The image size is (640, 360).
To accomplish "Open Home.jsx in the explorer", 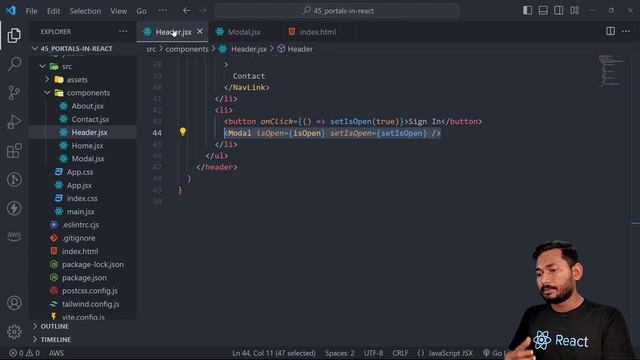I will (87, 145).
